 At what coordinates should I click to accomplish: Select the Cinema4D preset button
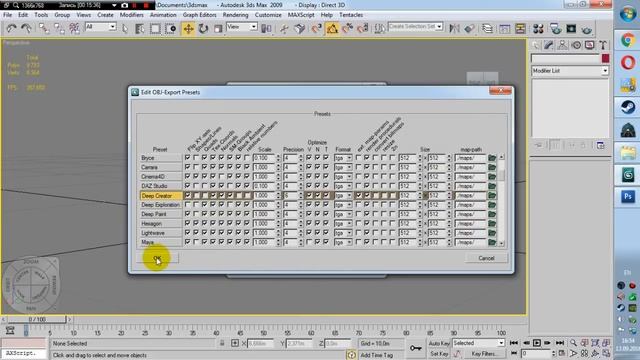(x=161, y=176)
